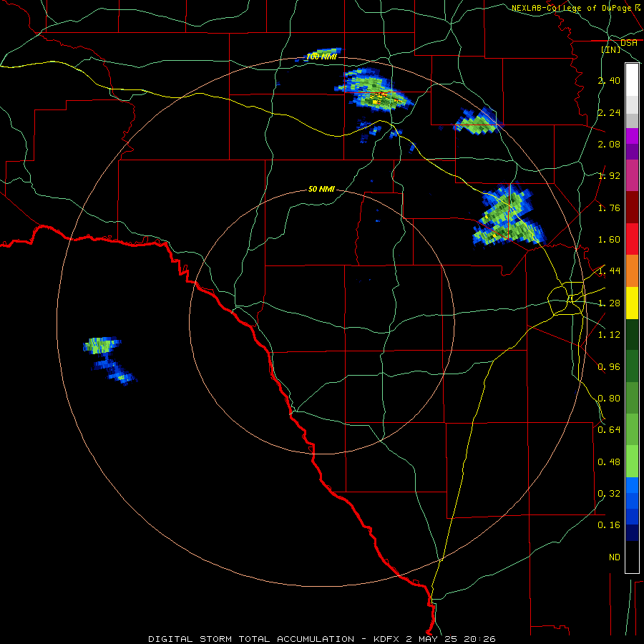Screen dimensions: 644x644
Task: Click the 0.16 legend value
Action: tap(609, 525)
